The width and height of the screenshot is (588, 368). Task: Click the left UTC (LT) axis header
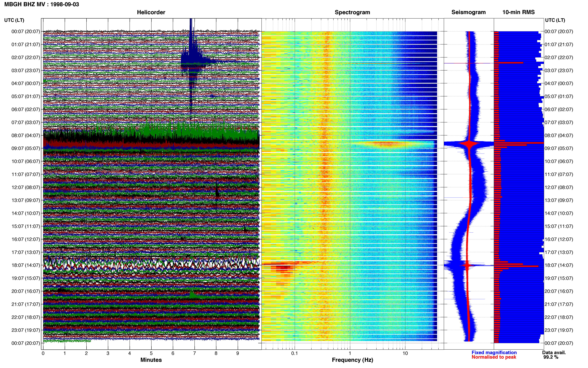coord(14,20)
